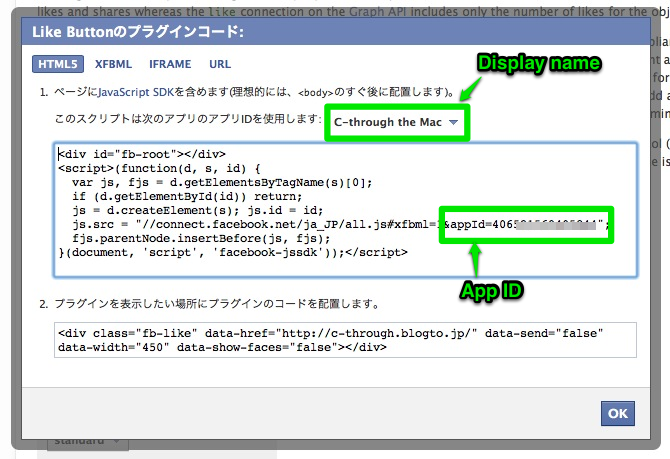Image resolution: width=670 pixels, height=459 pixels.
Task: Click the 'if (d.getElementById(id)) return;' line
Action: [187, 197]
